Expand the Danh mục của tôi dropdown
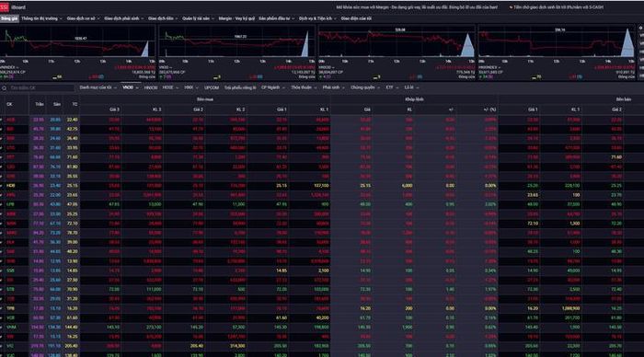The image size is (644, 357). (x=98, y=87)
